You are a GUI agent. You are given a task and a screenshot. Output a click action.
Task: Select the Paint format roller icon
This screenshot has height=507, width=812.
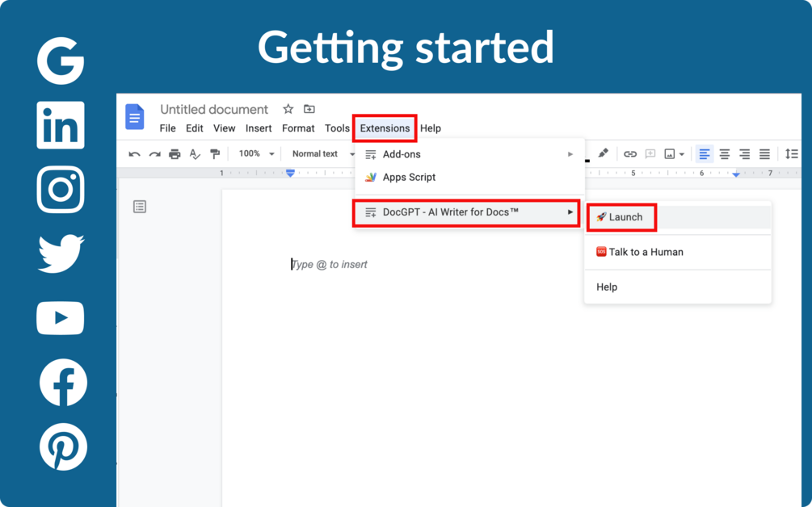pyautogui.click(x=215, y=154)
